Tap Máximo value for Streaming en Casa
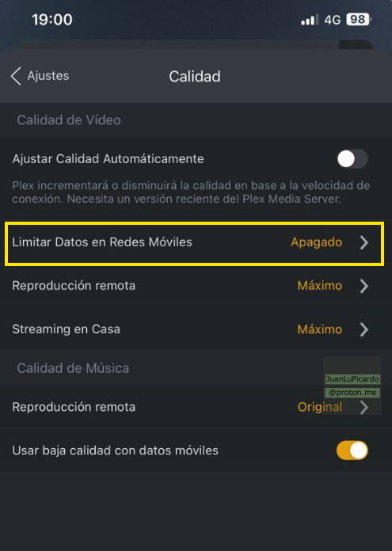Viewport: 392px width, 551px height. tap(320, 329)
